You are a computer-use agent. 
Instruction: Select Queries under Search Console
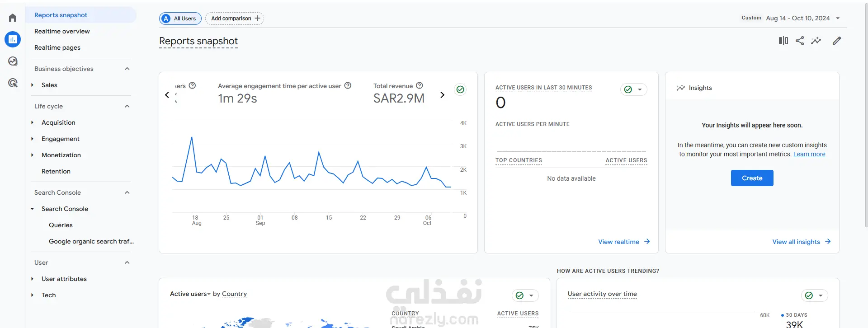61,225
